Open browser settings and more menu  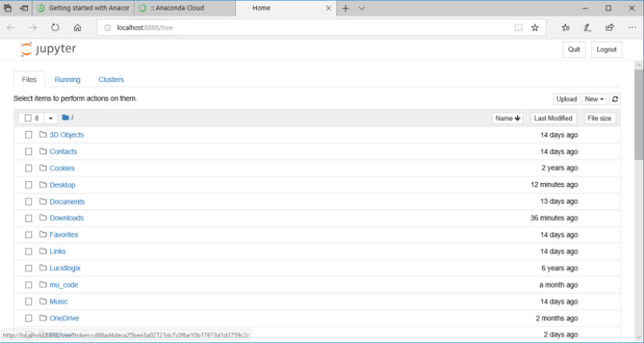point(632,27)
